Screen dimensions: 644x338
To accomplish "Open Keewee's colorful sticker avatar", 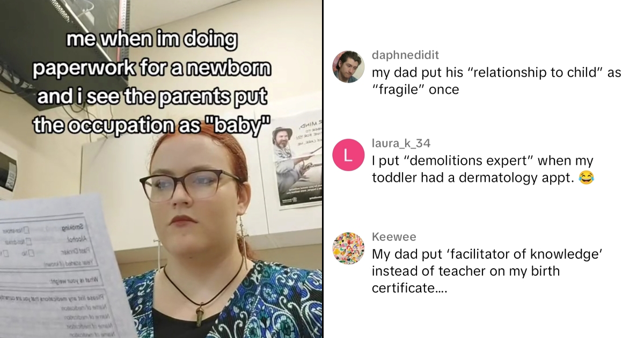I will 348,249.
